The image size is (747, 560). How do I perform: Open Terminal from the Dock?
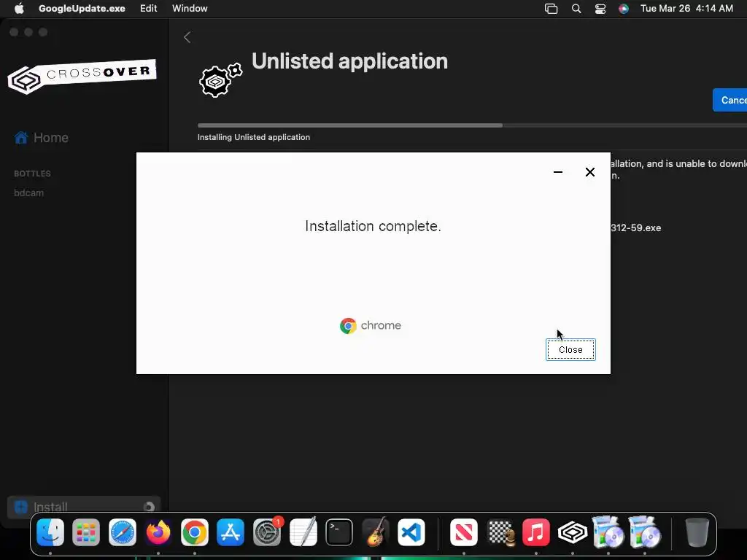pos(339,532)
